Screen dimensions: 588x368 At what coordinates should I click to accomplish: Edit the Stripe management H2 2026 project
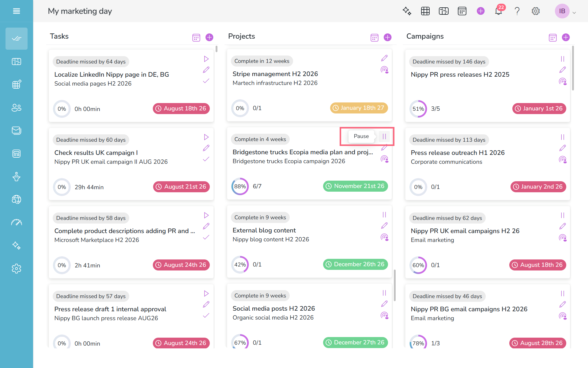(x=384, y=58)
